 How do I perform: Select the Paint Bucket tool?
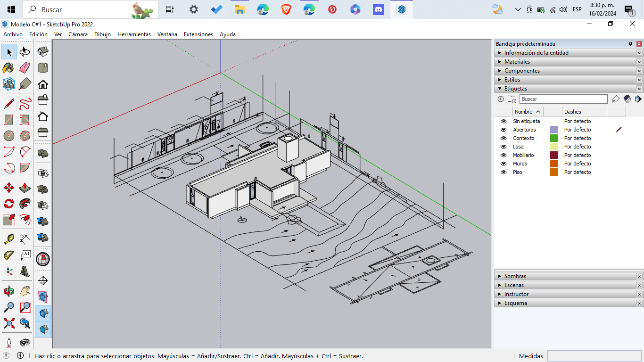pos(8,68)
